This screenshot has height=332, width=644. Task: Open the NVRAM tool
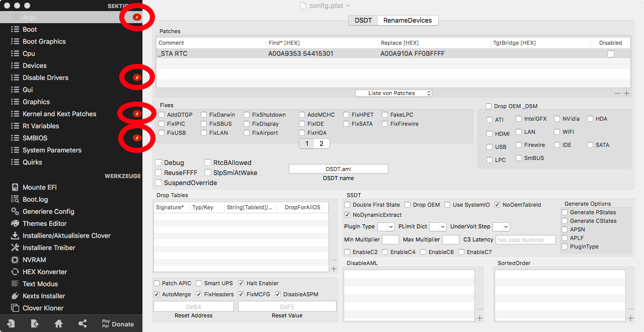pyautogui.click(x=34, y=260)
